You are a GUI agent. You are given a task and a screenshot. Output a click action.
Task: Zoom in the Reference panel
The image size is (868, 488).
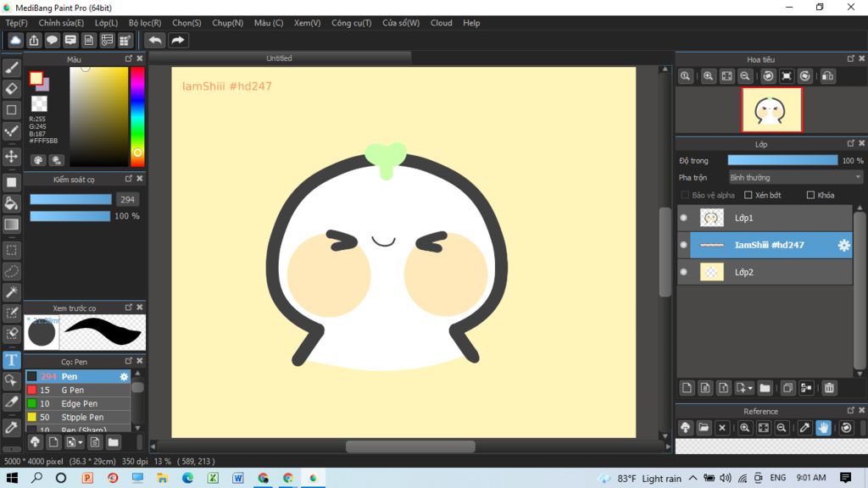click(x=744, y=428)
